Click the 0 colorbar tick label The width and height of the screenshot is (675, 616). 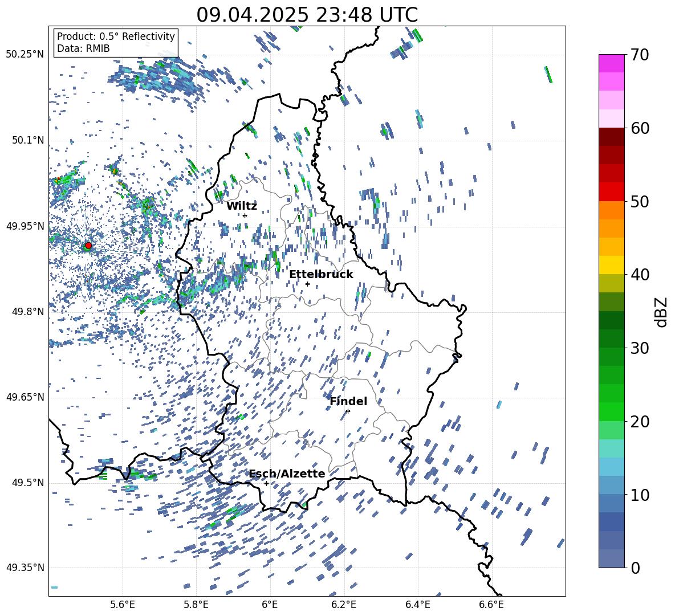635,568
